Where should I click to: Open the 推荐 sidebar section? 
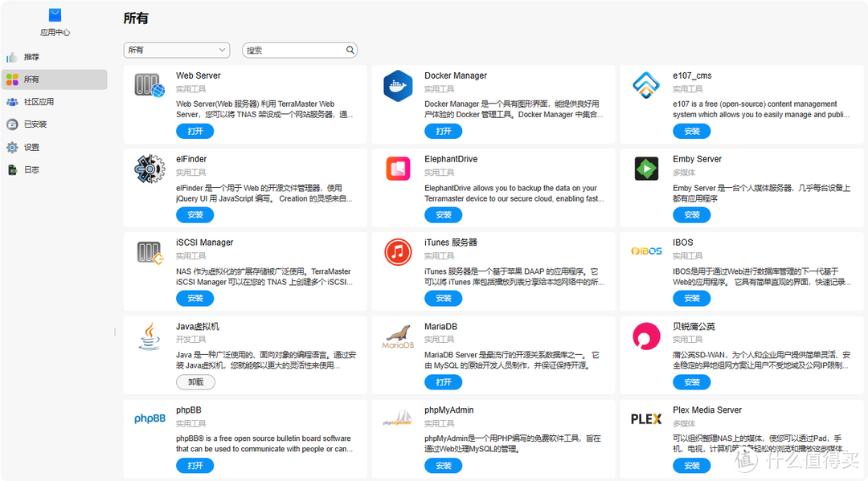coord(55,57)
